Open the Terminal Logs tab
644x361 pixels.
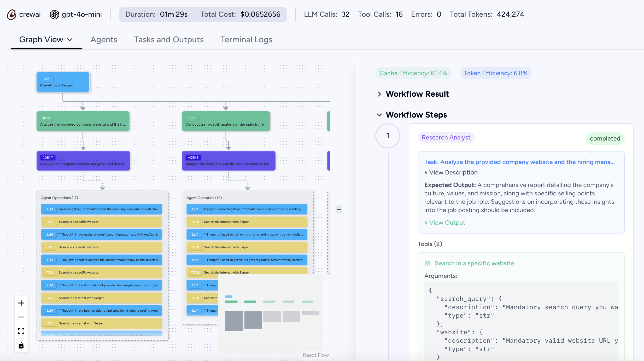pos(246,40)
